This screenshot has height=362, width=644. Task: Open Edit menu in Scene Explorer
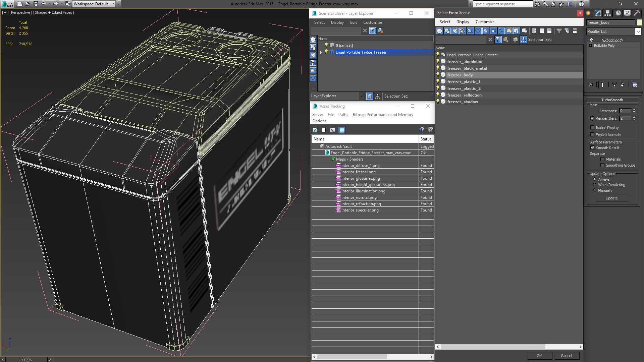click(353, 22)
